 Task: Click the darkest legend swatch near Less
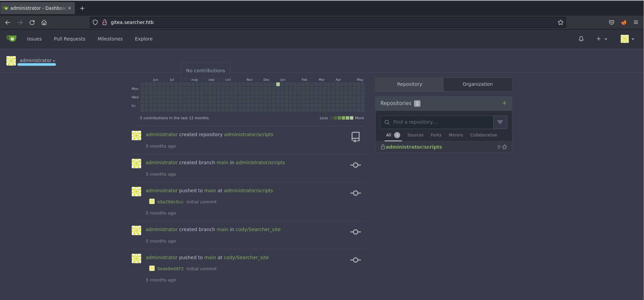pos(331,118)
